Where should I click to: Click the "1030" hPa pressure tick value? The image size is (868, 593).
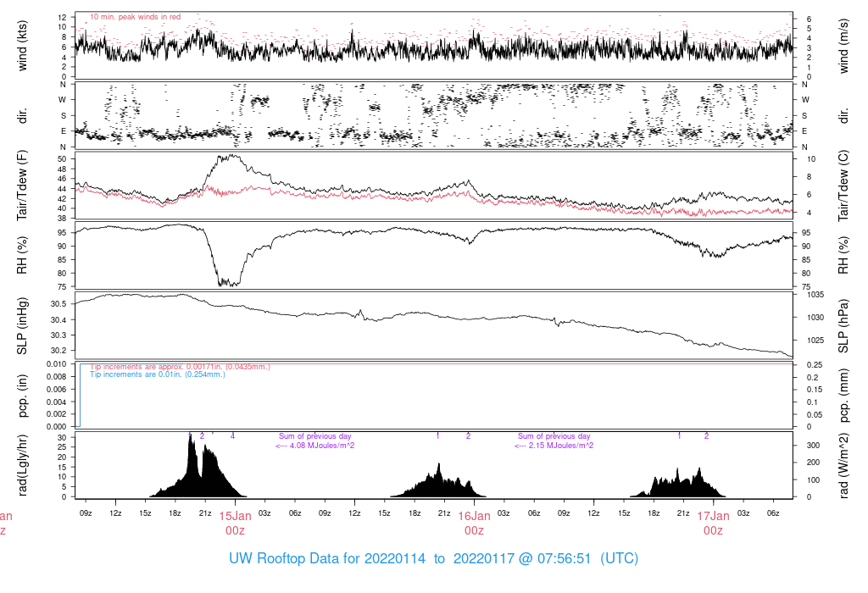coord(815,318)
